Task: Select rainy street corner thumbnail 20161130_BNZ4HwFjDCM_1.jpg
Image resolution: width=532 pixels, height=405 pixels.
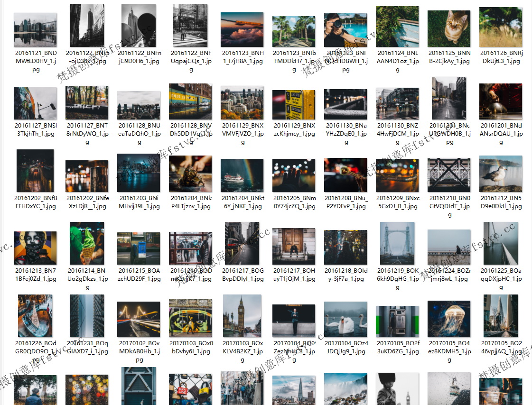Action: tap(397, 104)
